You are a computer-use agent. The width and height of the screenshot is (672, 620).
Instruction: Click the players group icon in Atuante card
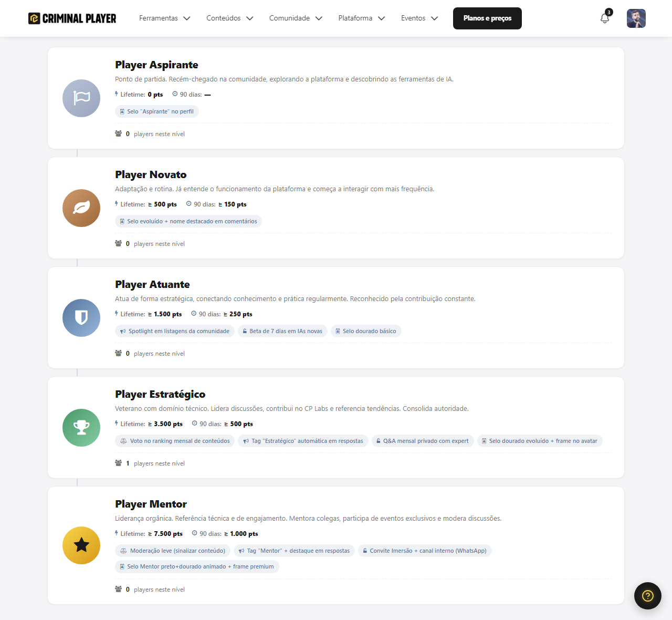click(x=119, y=353)
